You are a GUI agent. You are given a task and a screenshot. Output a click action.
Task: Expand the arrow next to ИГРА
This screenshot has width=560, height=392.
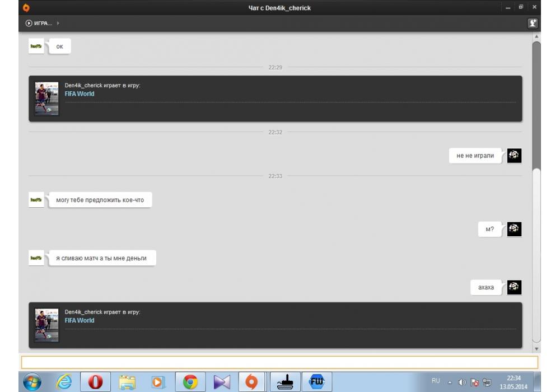click(x=58, y=23)
